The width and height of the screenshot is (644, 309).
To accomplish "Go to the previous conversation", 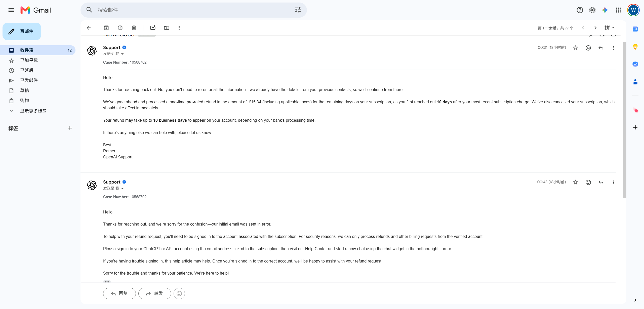I will (x=583, y=28).
